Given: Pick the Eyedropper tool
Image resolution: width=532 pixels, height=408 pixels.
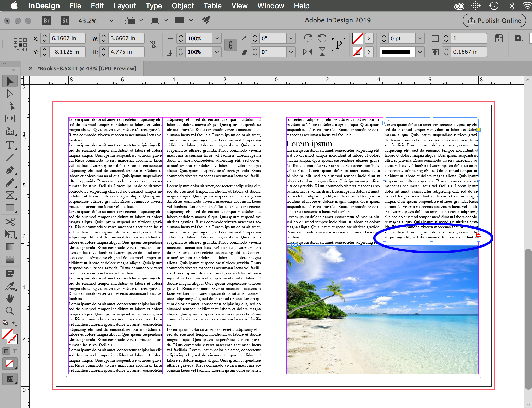Looking at the screenshot, I should 10,286.
